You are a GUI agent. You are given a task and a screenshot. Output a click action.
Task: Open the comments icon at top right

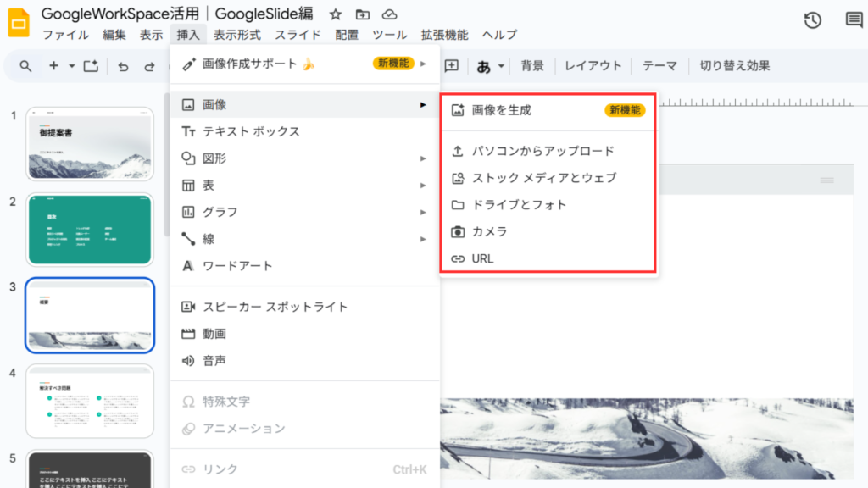(x=854, y=20)
